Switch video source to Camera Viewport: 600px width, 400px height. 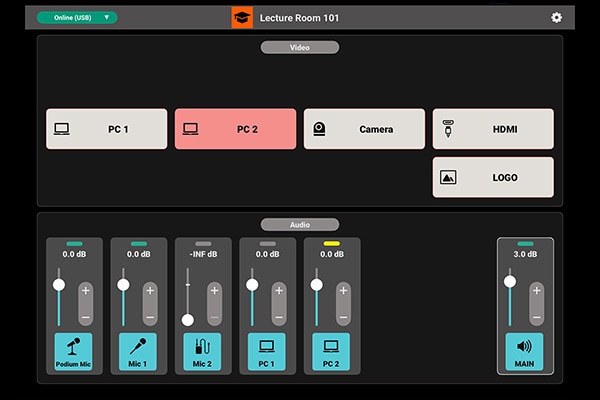[x=363, y=129]
